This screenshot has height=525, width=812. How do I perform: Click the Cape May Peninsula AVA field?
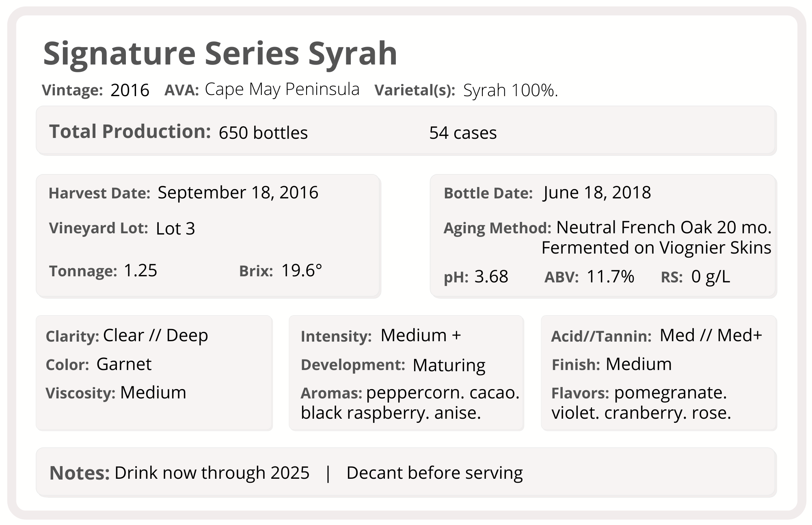282,89
